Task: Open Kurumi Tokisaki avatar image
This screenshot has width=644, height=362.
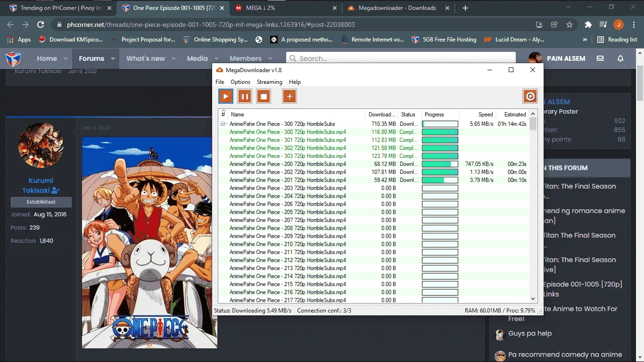Action: (x=41, y=145)
